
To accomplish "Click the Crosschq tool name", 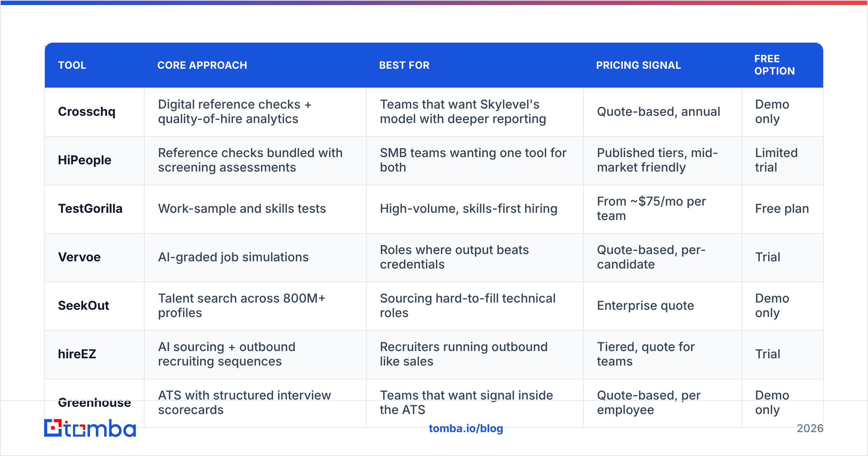I will 87,112.
